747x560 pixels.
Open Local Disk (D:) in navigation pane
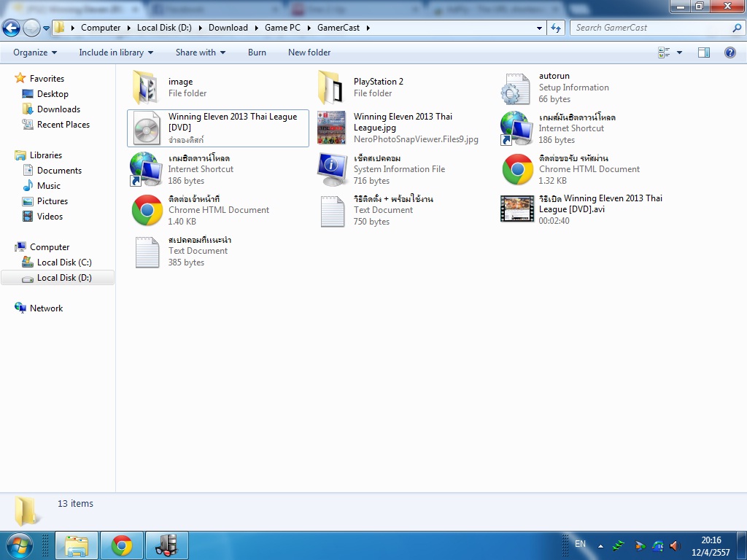(x=58, y=278)
